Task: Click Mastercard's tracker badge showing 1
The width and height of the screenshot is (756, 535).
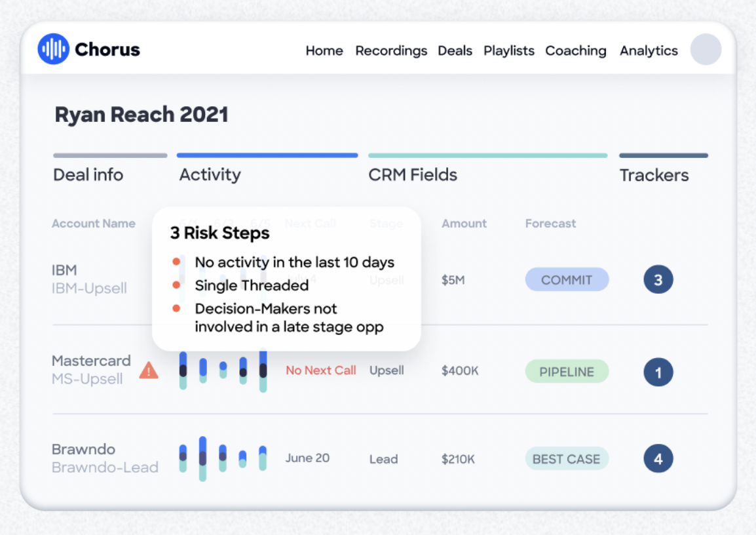Action: 658,372
